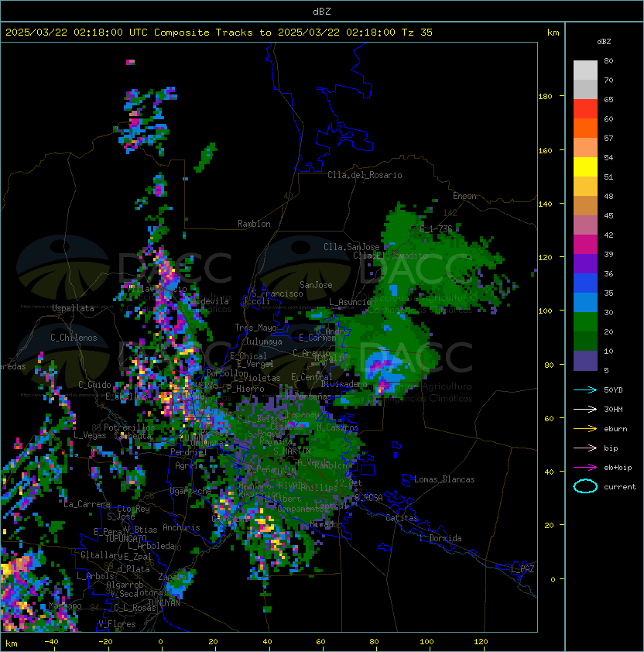Click the 'L_Dormida' map label
The image size is (644, 652).
(x=440, y=538)
